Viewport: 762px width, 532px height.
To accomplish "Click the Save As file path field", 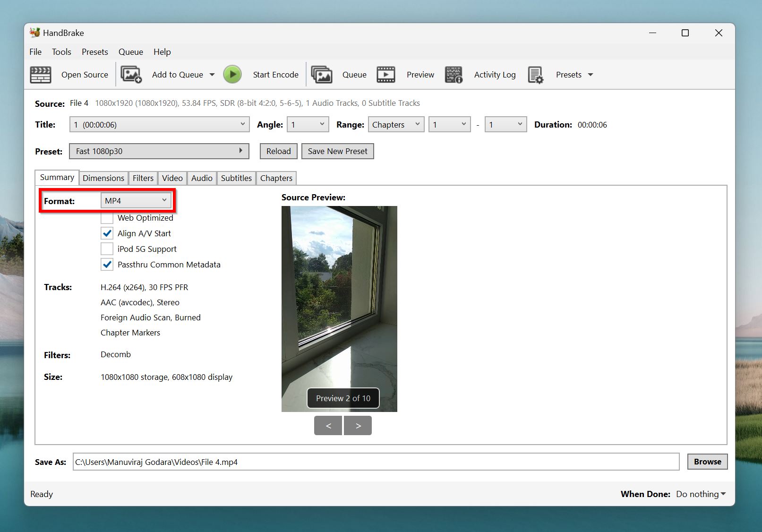I will [x=331, y=462].
